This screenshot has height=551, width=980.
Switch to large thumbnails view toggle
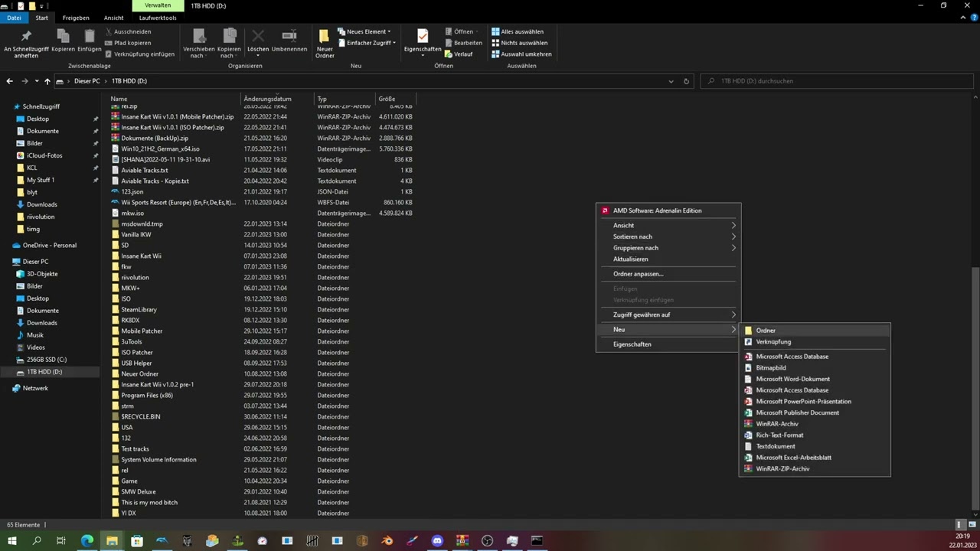pos(971,525)
